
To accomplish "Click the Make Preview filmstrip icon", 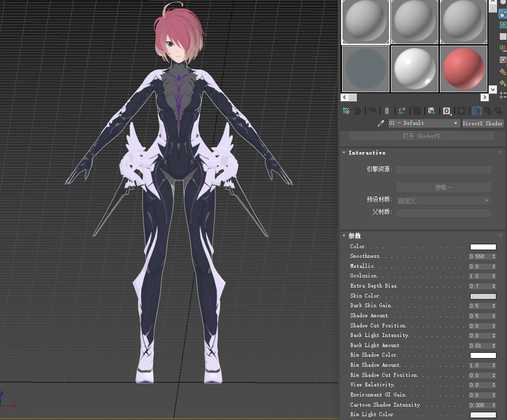I will coord(503,60).
